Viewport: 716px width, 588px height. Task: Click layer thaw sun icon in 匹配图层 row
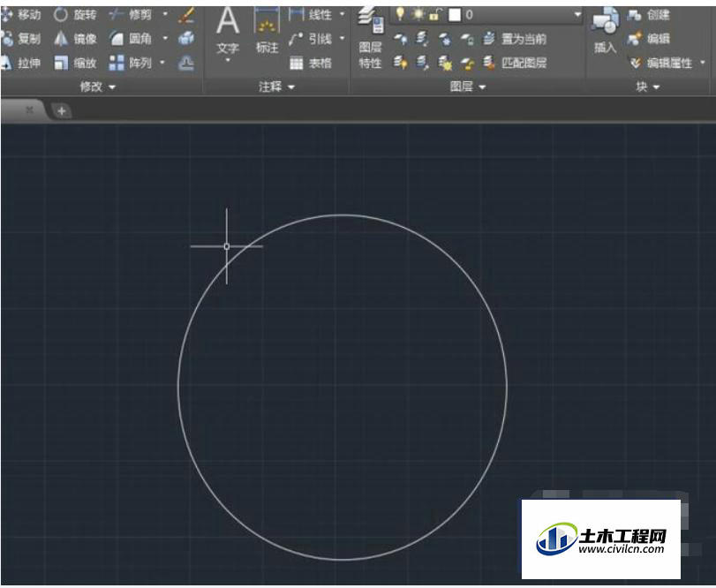point(445,63)
